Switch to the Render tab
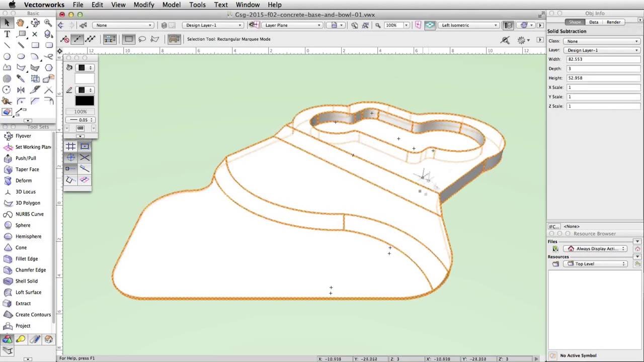 point(613,22)
